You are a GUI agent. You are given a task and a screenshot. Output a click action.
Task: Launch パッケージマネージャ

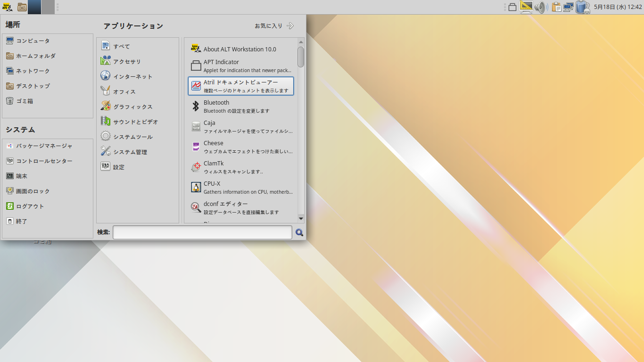(48, 146)
